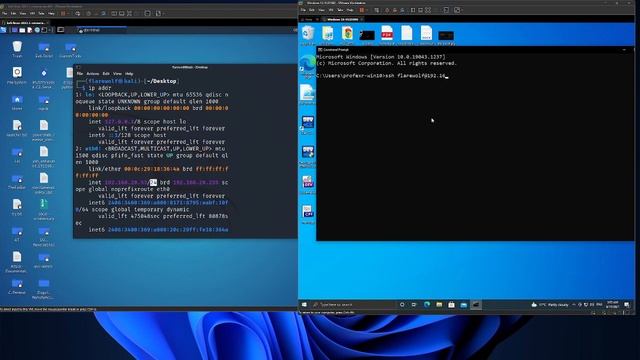Click the pause VM button in left VMware toolbar
This screenshot has height=360, width=640.
(x=63, y=13)
